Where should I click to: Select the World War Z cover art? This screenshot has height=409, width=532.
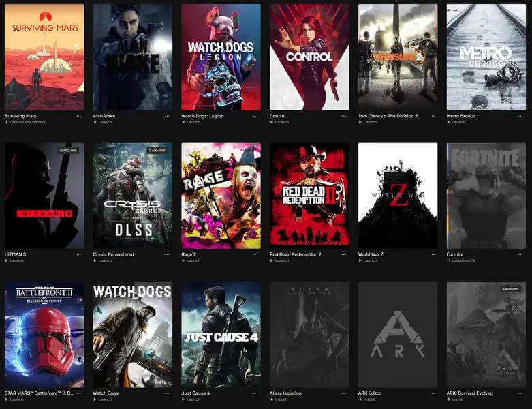click(x=398, y=196)
